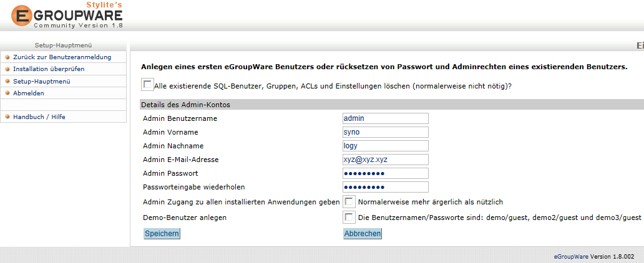Focus the Admin Benutzername field

point(386,118)
